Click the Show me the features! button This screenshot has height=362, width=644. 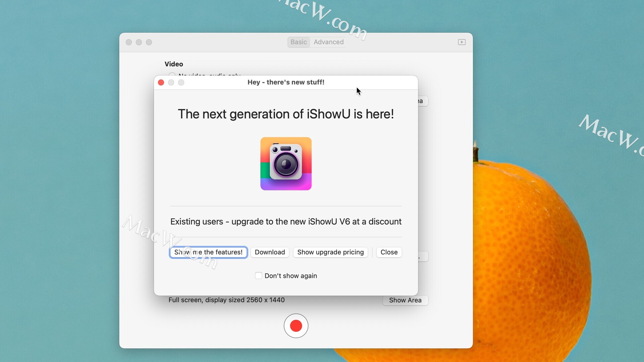208,252
